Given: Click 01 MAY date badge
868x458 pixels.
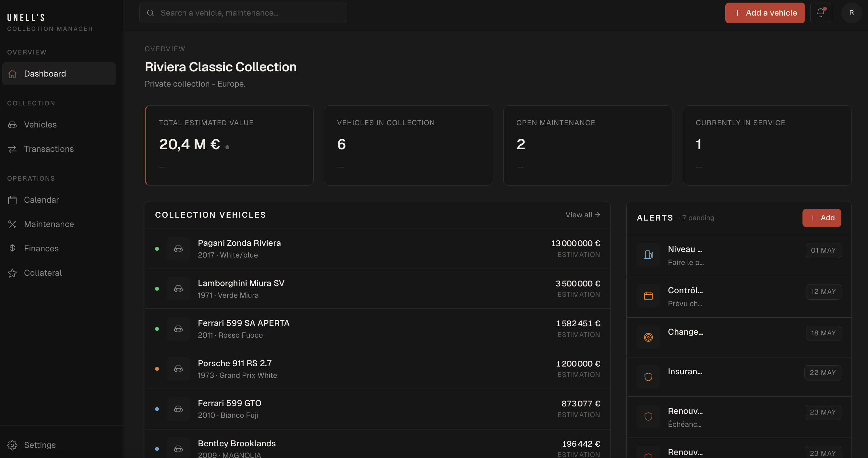Looking at the screenshot, I should [x=823, y=250].
